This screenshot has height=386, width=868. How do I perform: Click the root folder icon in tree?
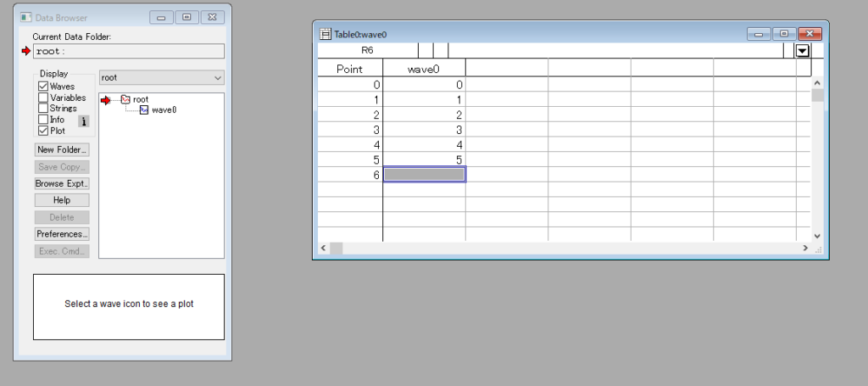coord(125,100)
